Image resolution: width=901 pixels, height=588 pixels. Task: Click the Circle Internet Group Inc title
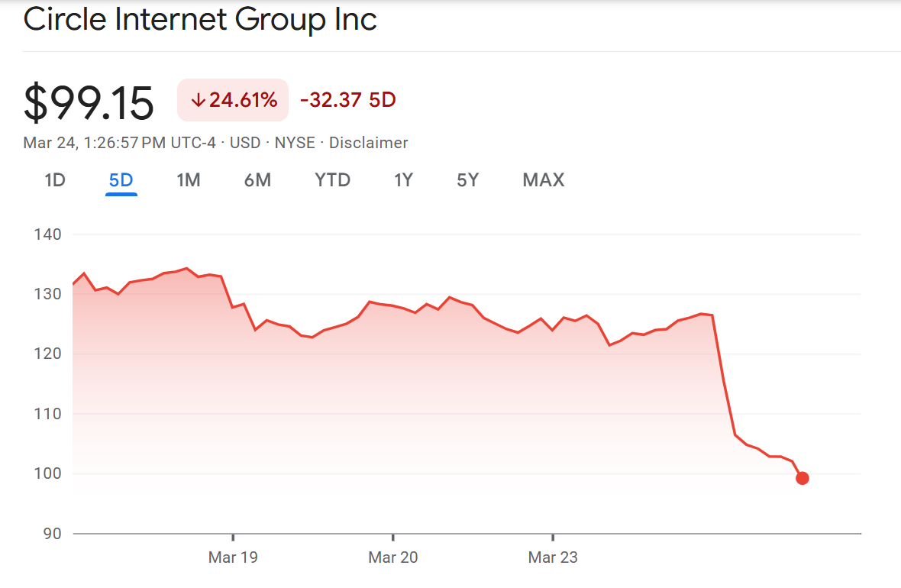pos(200,20)
